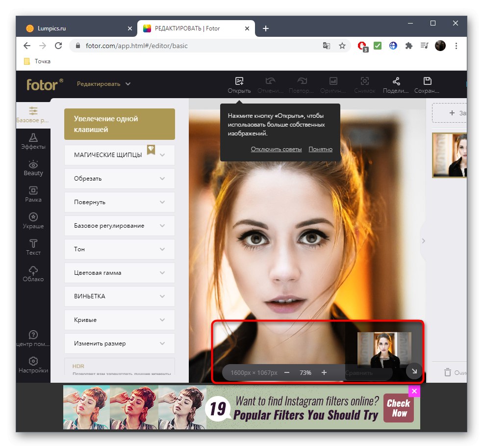The image size is (483, 448).
Task: Expand the МАГИЧЕСКИЕ ЩИПЦЫ section
Action: click(x=120, y=155)
